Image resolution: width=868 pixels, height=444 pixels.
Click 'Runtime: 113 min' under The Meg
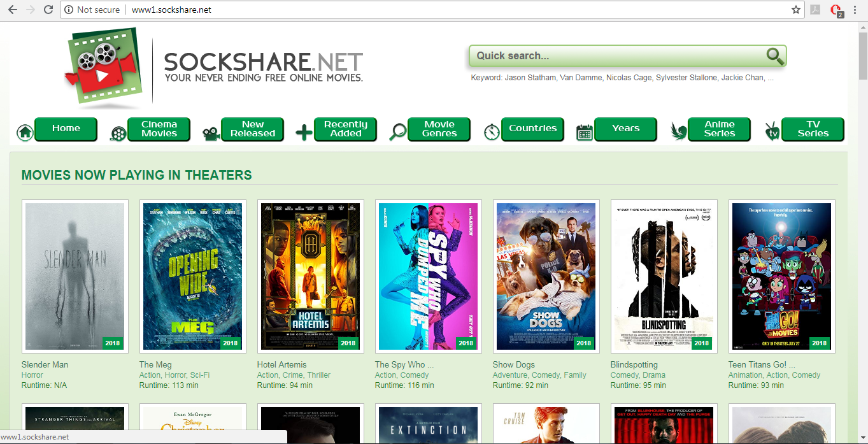[x=169, y=385]
